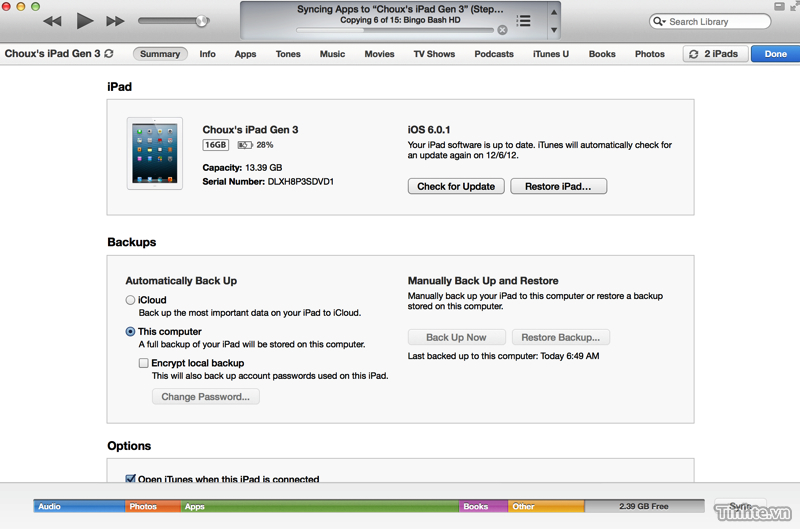Click the status display down arrow
800x529 pixels.
[554, 30]
